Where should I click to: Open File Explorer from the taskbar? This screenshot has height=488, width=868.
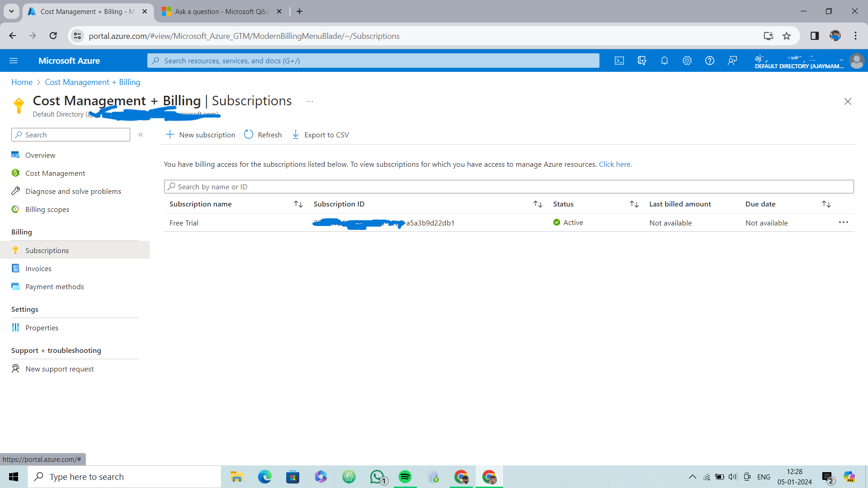pyautogui.click(x=236, y=477)
